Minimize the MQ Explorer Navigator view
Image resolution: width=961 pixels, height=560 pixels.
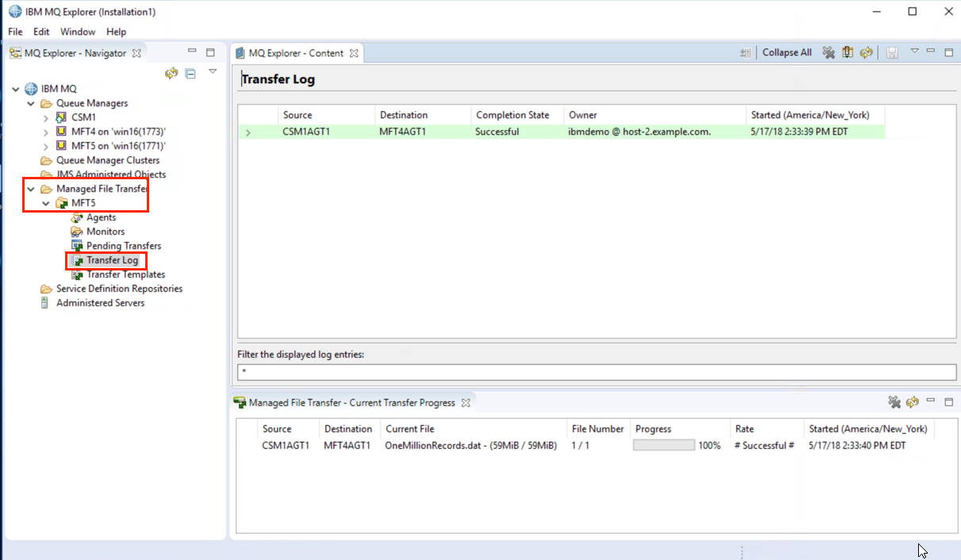(192, 52)
